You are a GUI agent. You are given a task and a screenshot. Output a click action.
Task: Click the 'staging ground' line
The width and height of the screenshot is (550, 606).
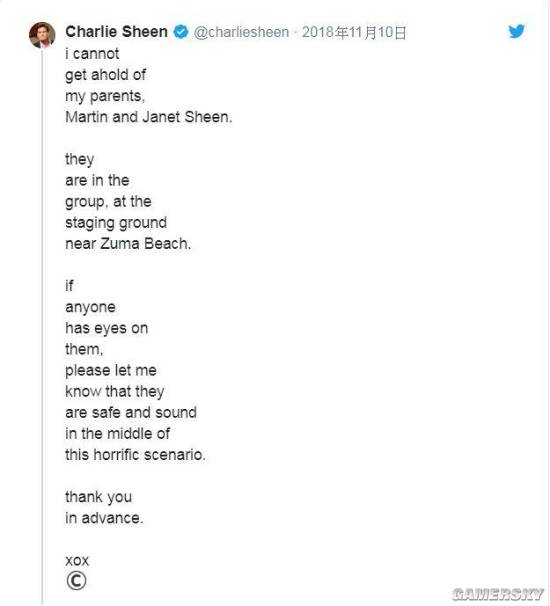click(x=116, y=223)
